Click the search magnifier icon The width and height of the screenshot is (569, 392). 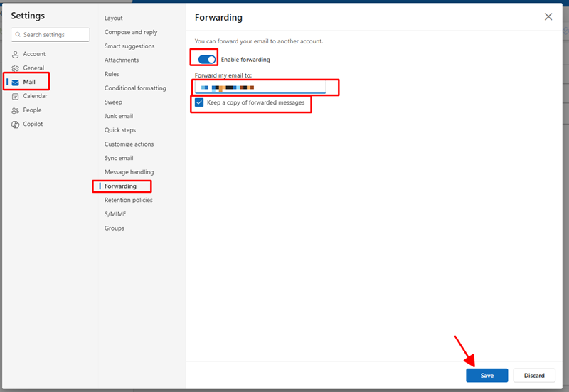click(x=18, y=35)
